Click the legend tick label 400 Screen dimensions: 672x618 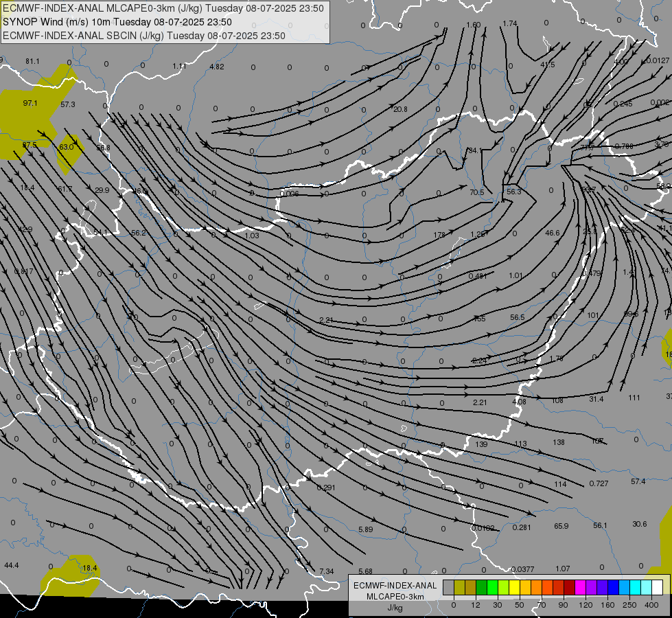(651, 605)
